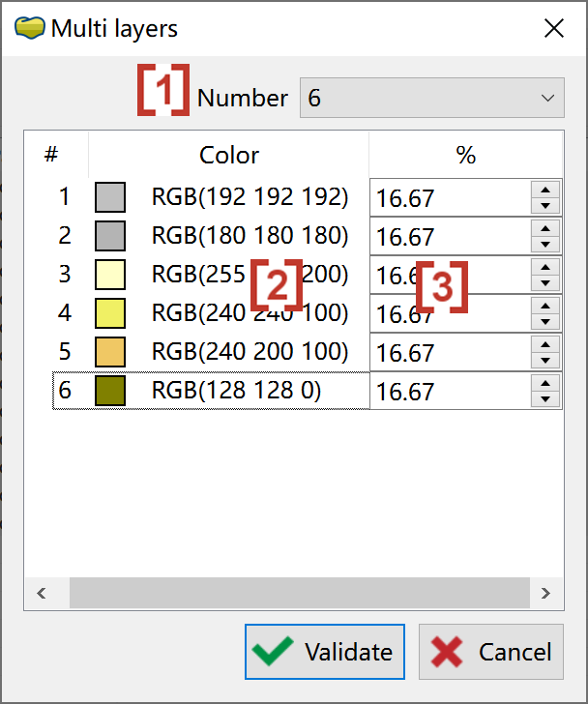
Task: Decrease percentage of layer 3
Action: pos(545,282)
